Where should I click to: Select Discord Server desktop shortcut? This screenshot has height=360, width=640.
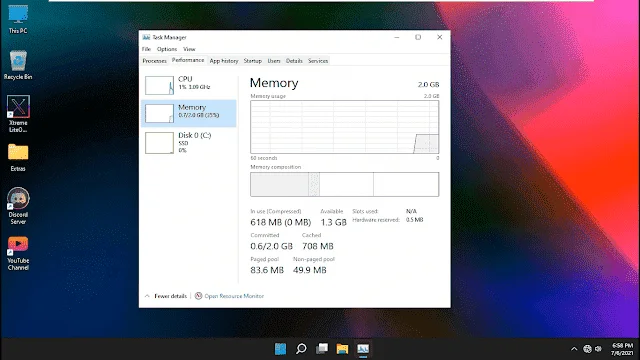[18, 206]
